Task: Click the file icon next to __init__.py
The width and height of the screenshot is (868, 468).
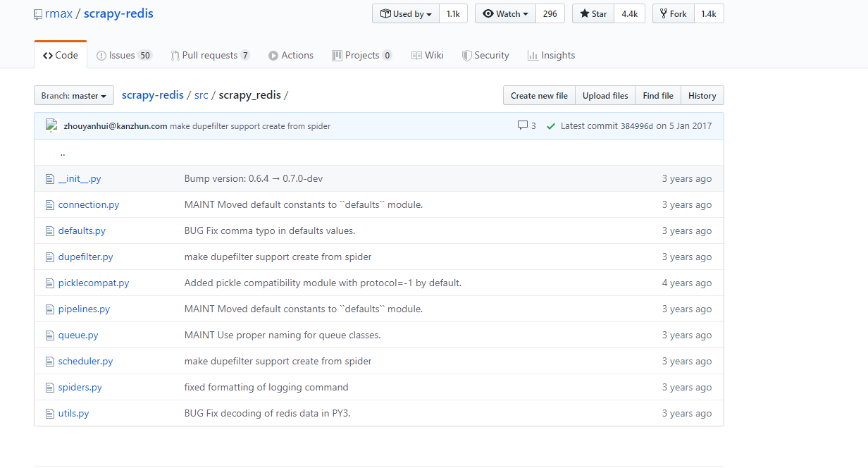Action: (x=49, y=179)
